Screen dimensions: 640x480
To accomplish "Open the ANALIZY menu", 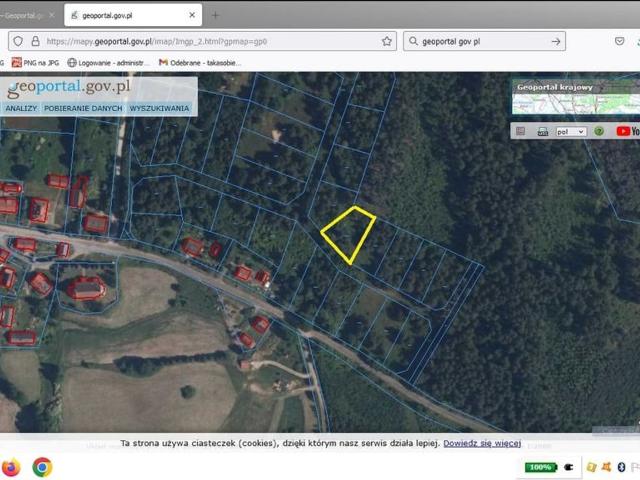I will 21,107.
